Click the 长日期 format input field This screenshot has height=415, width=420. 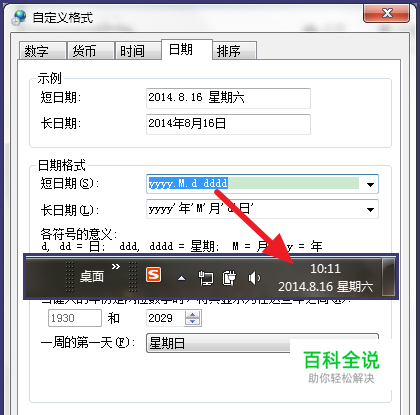[x=254, y=209]
